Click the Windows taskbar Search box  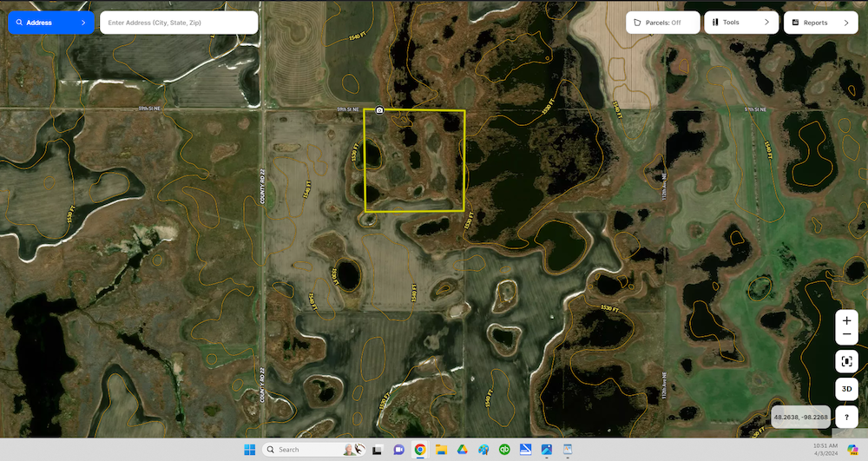point(304,450)
